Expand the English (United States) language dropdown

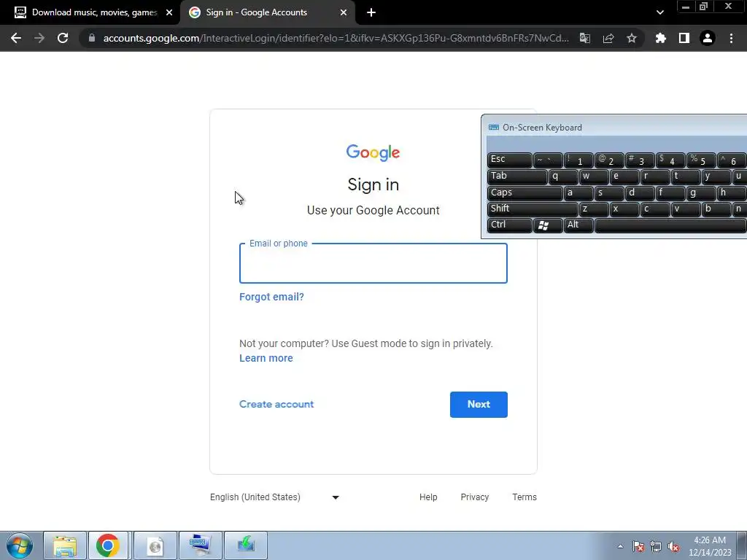pyautogui.click(x=274, y=497)
